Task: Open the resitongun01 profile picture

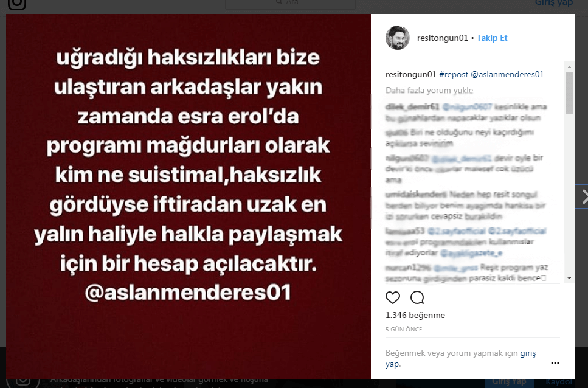Action: [x=398, y=38]
